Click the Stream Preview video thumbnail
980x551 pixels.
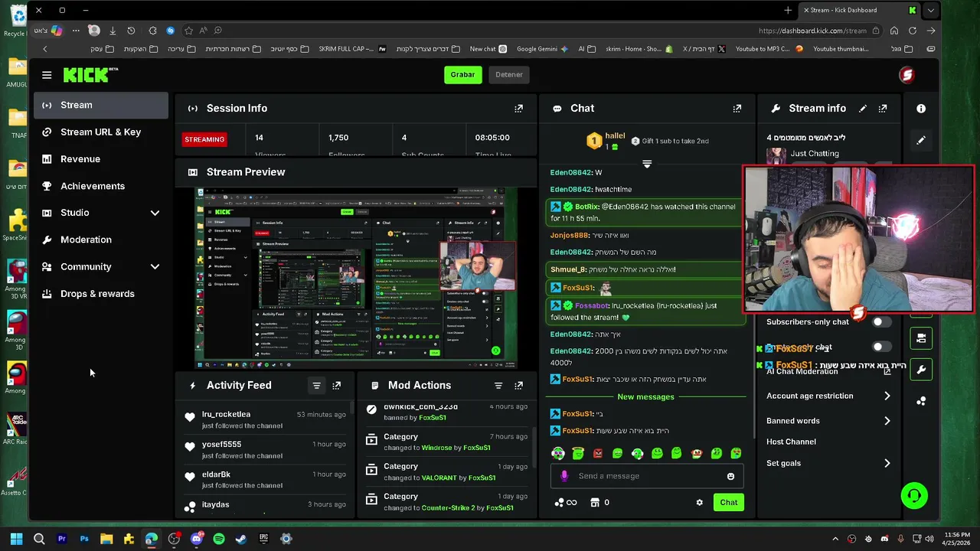click(x=356, y=279)
